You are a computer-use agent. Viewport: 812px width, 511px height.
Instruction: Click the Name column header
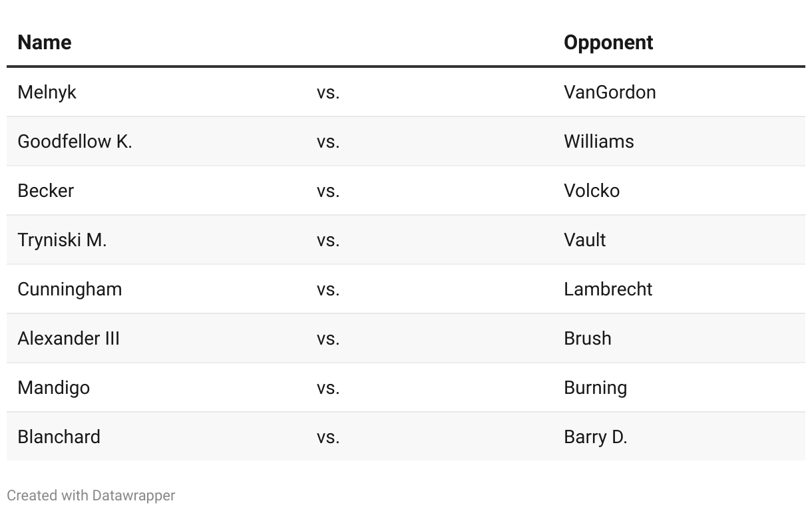(x=44, y=42)
